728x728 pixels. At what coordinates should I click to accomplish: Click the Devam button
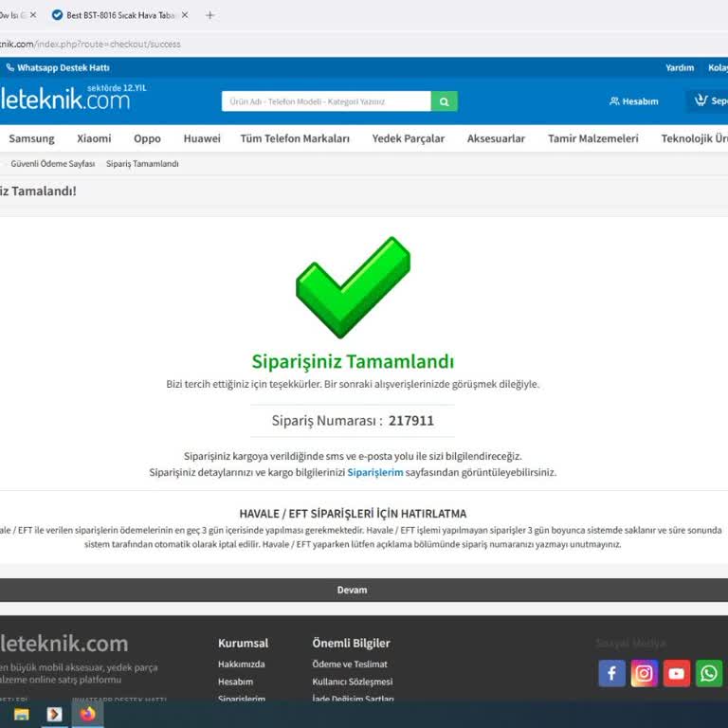point(352,590)
